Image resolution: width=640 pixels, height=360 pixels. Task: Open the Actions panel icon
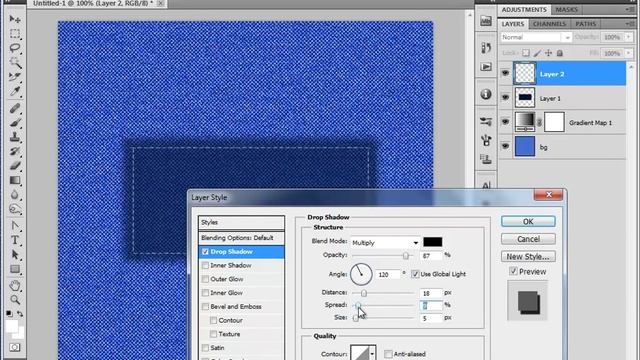point(486,67)
